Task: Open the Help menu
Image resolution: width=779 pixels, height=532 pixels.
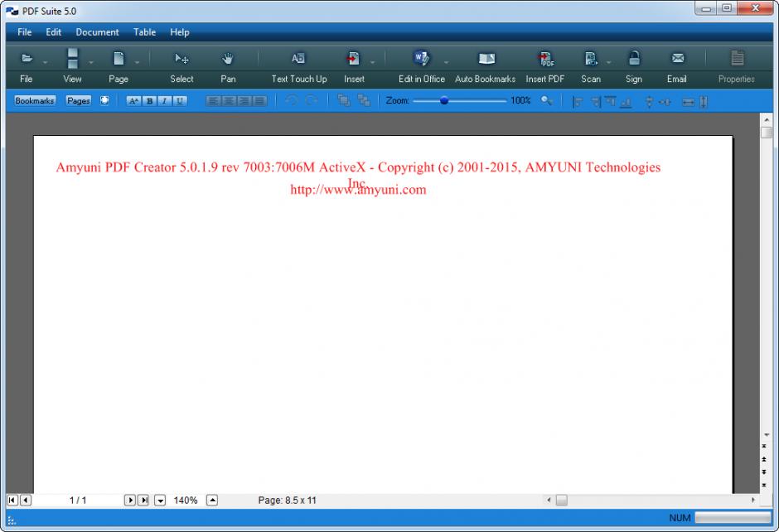Action: click(x=179, y=32)
